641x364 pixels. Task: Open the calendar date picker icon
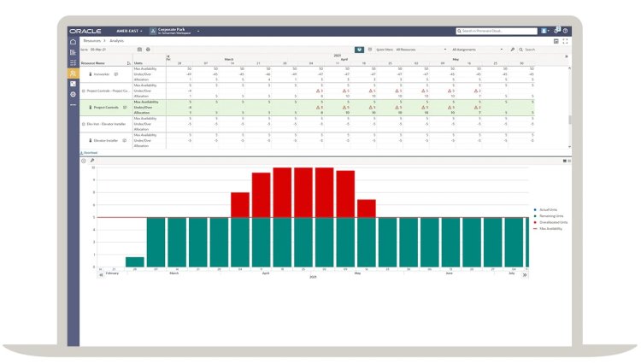point(139,50)
